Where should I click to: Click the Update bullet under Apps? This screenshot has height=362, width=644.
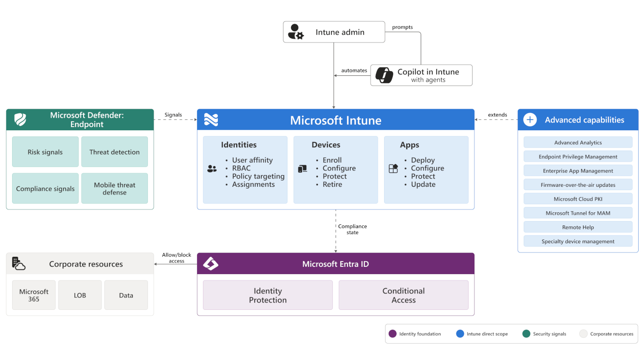[x=423, y=184]
